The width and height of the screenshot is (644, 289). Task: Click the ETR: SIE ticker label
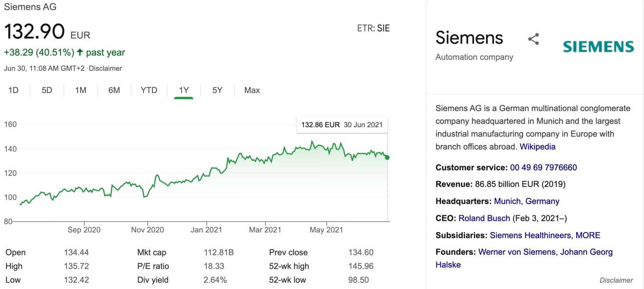pyautogui.click(x=373, y=28)
